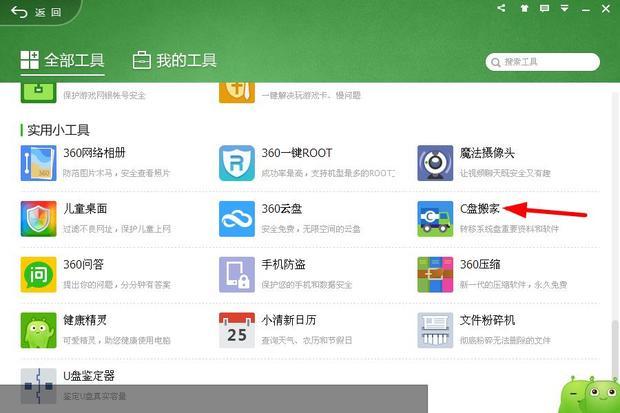
Task: Click the 过滤不良网址，保护儿童上网 description
Action: click(x=117, y=229)
